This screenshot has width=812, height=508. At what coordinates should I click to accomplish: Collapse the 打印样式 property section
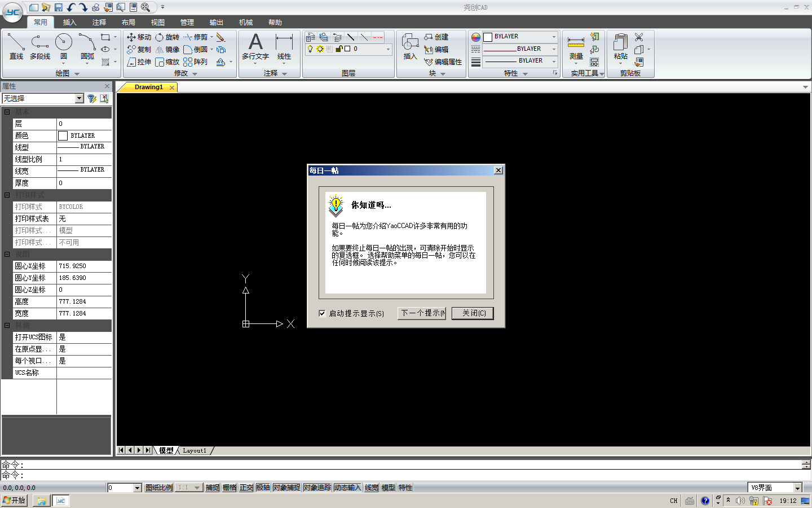[7, 195]
